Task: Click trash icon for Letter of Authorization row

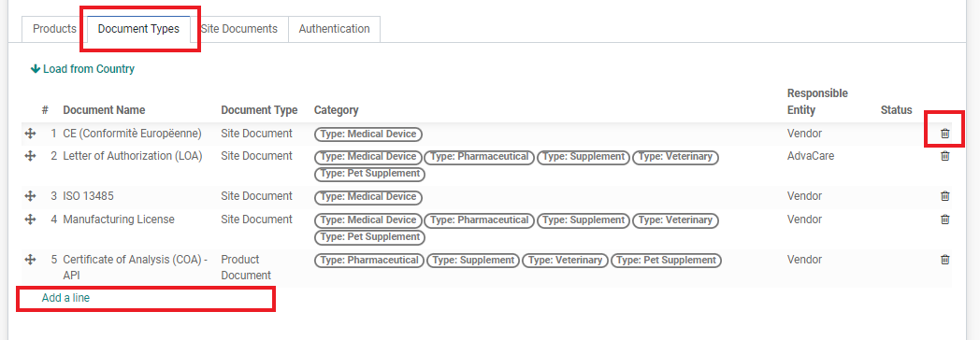Action: point(945,156)
